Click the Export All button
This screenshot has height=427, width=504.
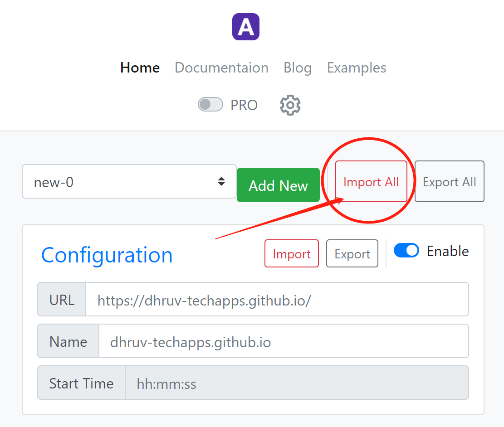pyautogui.click(x=450, y=181)
